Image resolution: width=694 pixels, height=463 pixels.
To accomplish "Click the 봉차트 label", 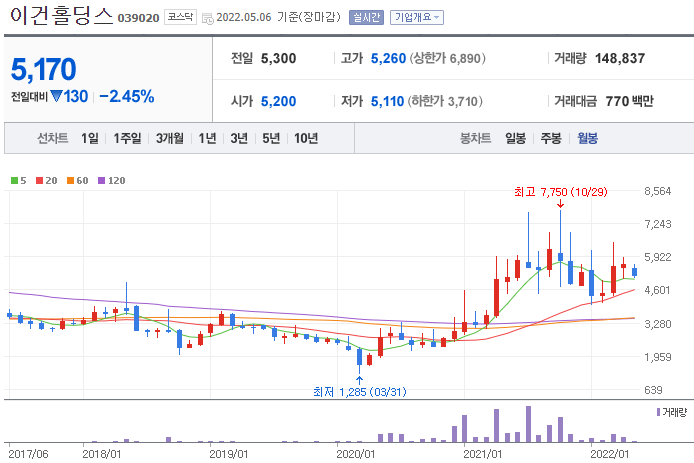I will pos(476,139).
